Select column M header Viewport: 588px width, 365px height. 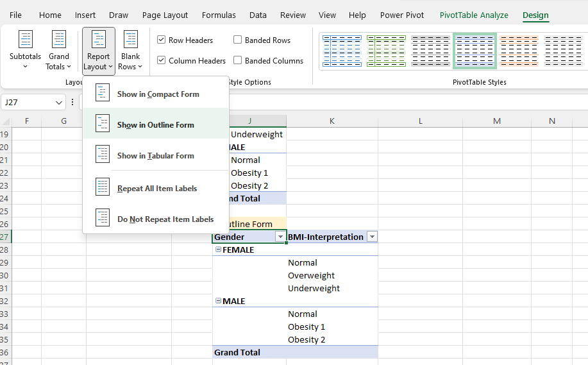coord(497,121)
